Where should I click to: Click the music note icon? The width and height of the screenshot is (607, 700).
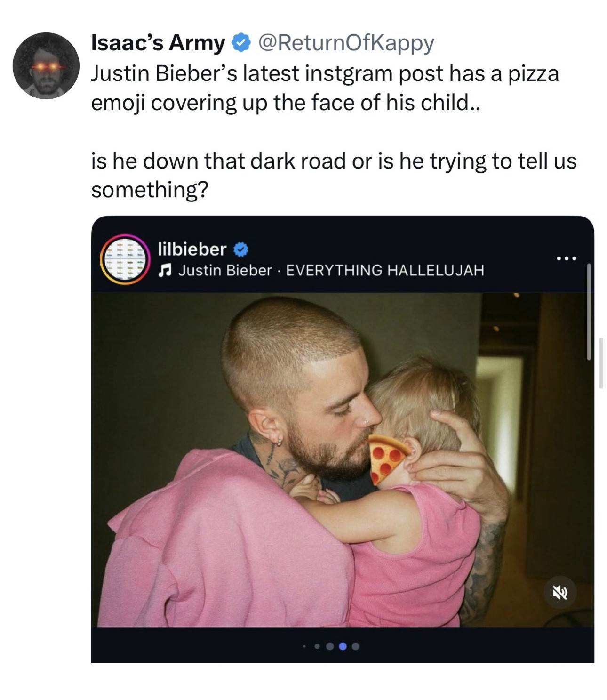click(x=164, y=270)
